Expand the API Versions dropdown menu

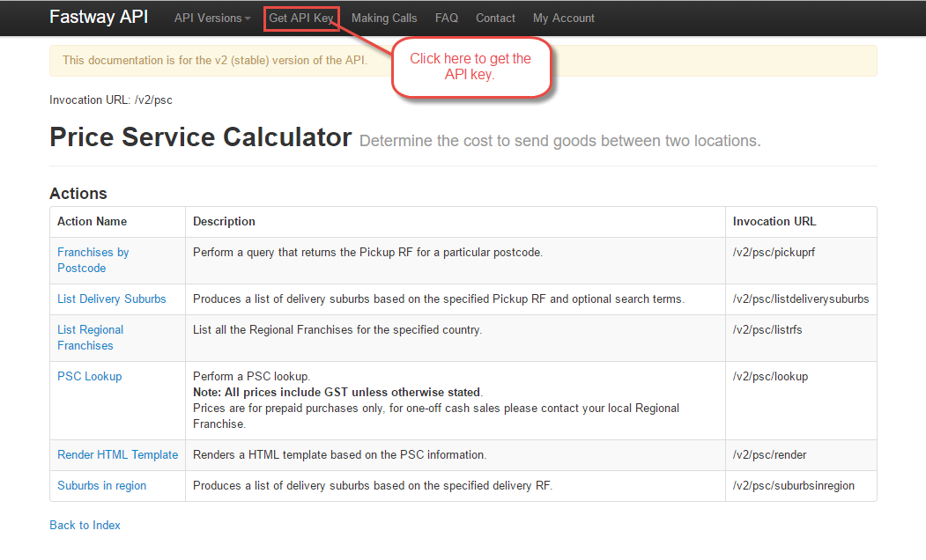(x=212, y=18)
